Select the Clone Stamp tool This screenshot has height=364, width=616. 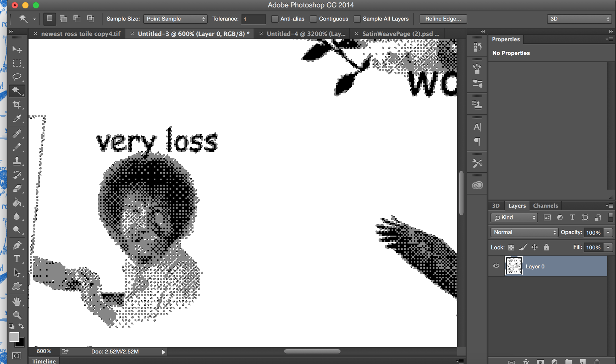(17, 161)
